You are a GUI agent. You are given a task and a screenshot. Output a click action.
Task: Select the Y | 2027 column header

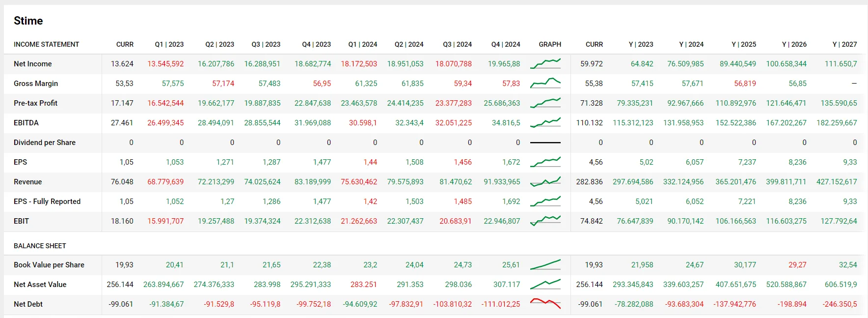844,44
